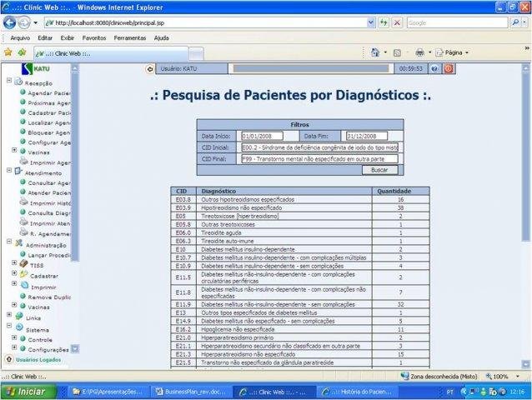Click the Usuários Logados icon
This screenshot has height=400, width=532.
pyautogui.click(x=9, y=359)
